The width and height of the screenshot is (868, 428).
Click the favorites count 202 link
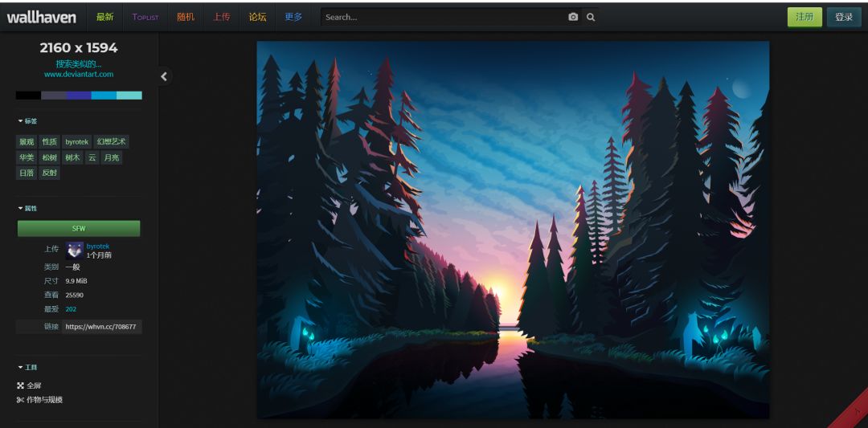(x=71, y=309)
